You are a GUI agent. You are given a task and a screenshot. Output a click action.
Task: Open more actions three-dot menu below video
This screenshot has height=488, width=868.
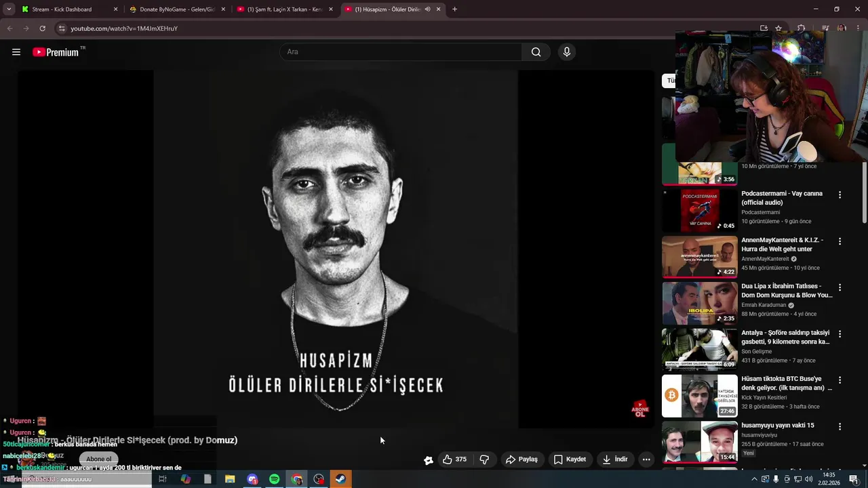(x=646, y=460)
